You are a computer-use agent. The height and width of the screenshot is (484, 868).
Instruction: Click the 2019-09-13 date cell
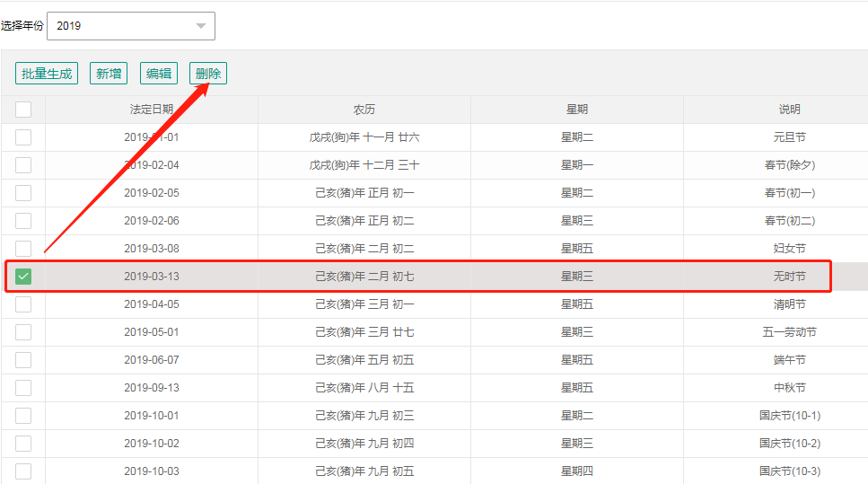(152, 388)
